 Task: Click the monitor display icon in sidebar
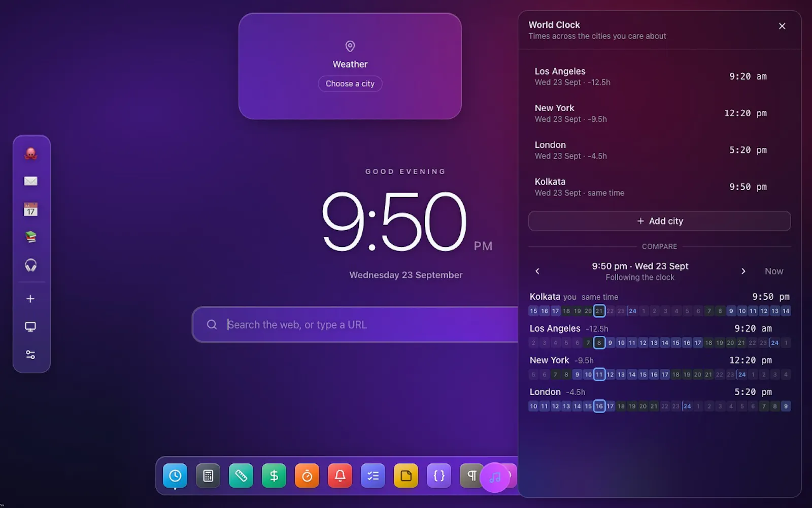click(x=30, y=327)
